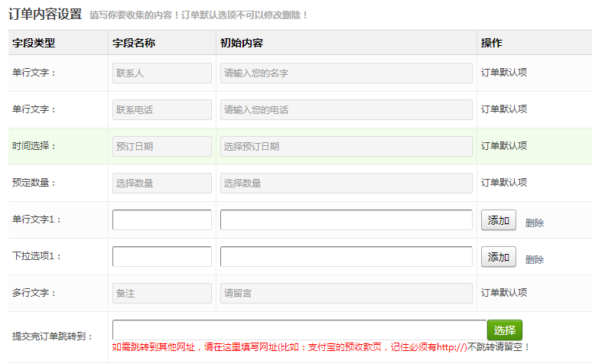This screenshot has width=592, height=364.
Task: Click the 添加 button in 单行文字1 row
Action: tap(498, 220)
